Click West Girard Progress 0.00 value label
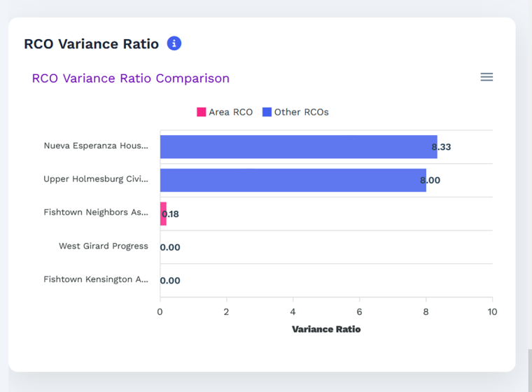Screen dimensions: 532x392 pos(170,247)
